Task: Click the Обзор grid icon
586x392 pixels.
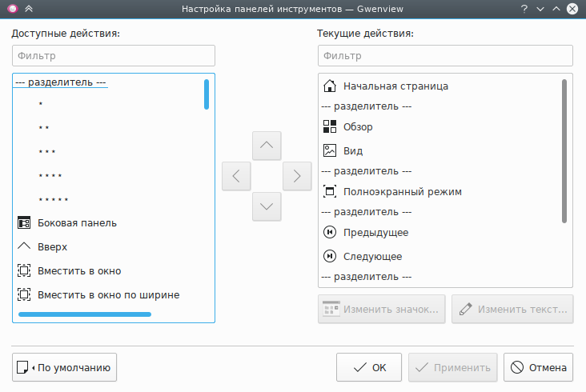Action: [x=330, y=126]
